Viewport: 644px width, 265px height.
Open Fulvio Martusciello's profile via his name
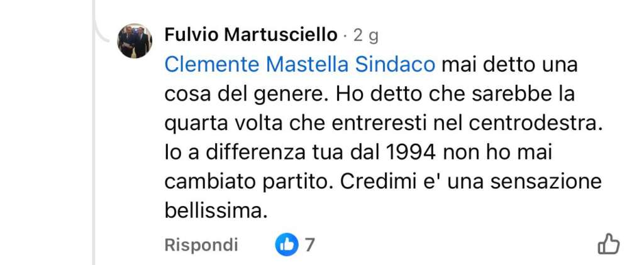coord(251,35)
